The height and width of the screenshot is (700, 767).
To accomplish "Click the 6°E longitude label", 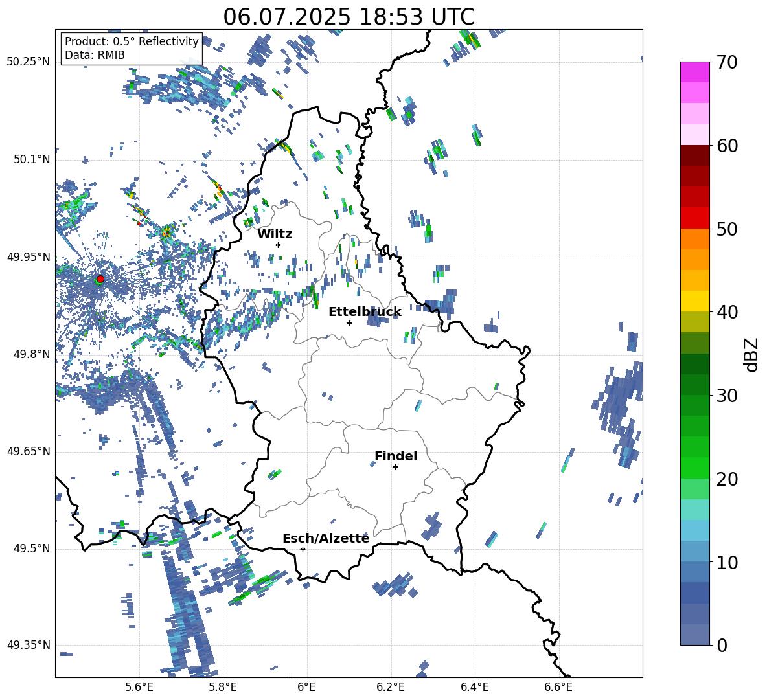I will point(306,688).
